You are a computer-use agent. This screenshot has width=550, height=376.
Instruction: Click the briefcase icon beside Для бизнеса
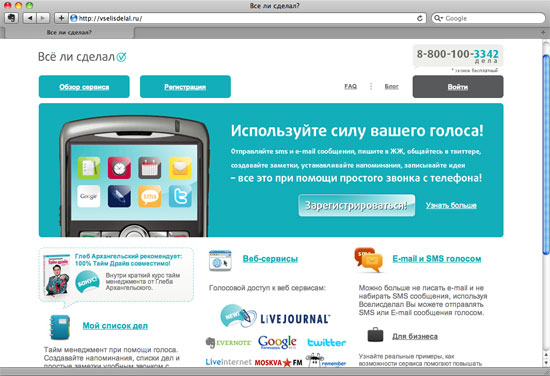375,335
